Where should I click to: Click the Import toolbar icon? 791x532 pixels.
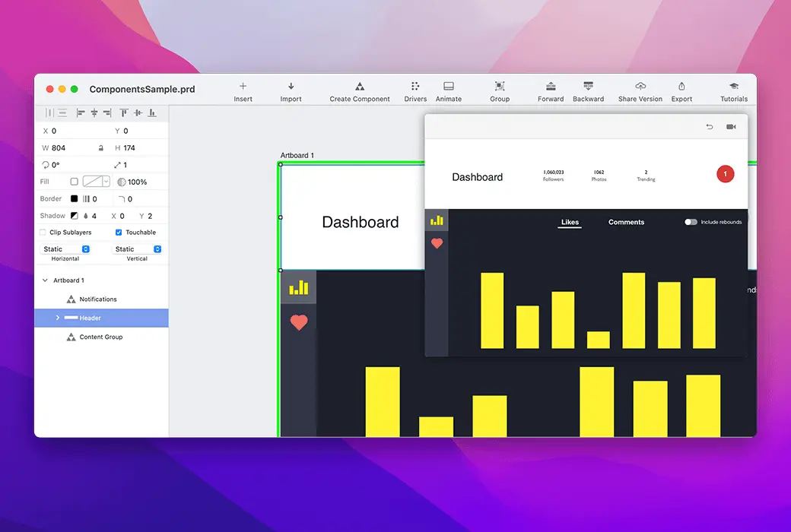pyautogui.click(x=291, y=86)
